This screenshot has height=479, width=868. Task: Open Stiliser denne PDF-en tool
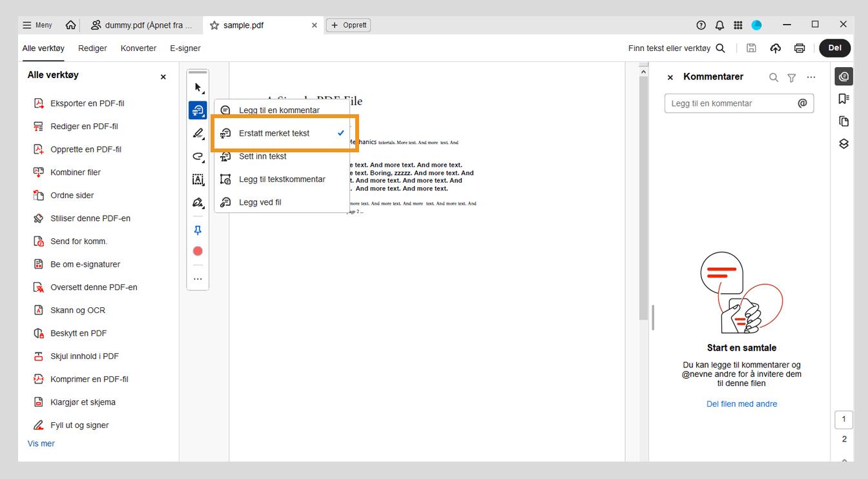point(90,218)
